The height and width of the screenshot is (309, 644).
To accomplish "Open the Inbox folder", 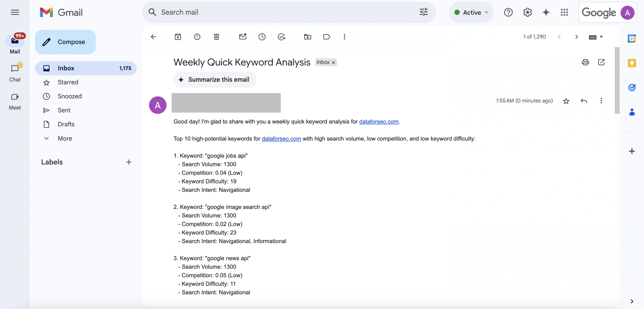I will (x=86, y=68).
